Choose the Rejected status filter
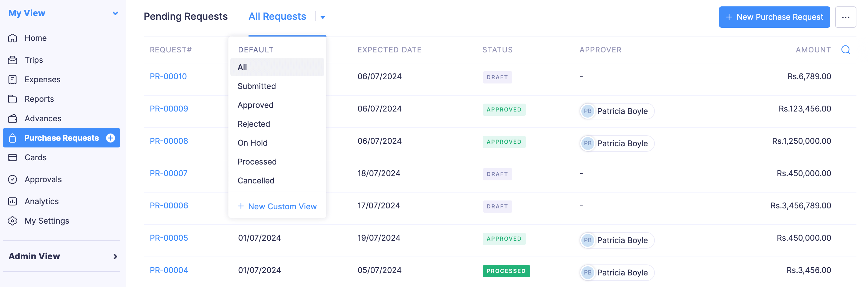 tap(254, 124)
